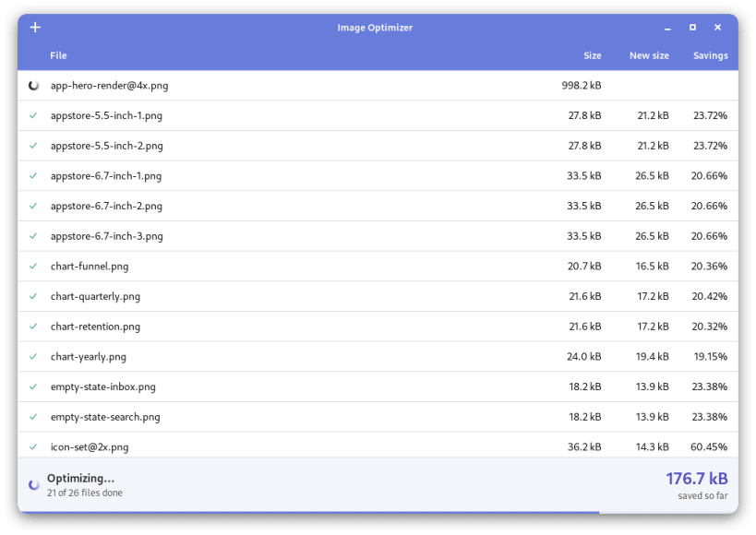The height and width of the screenshot is (535, 756).
Task: Select the empty-state-search.png entry
Action: click(x=378, y=417)
